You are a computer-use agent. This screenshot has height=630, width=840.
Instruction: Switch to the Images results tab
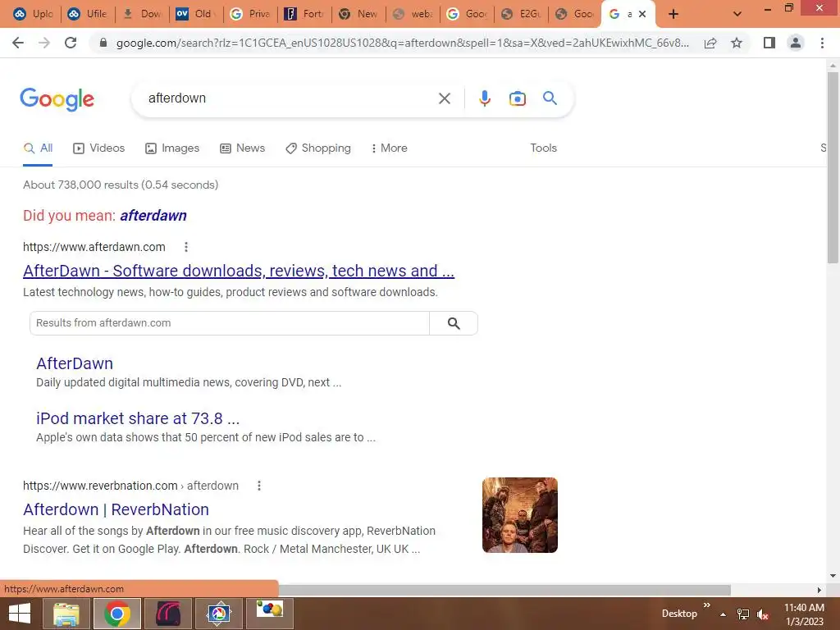click(x=172, y=148)
